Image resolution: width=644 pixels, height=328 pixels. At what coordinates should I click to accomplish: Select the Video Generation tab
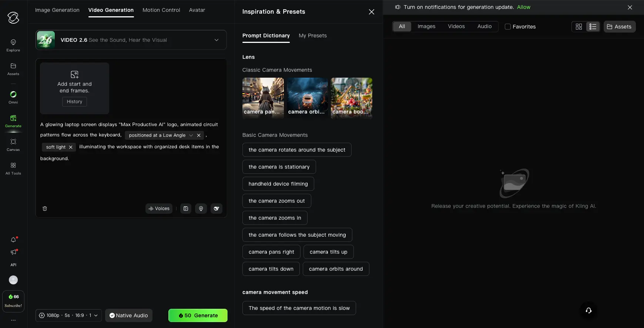click(111, 10)
